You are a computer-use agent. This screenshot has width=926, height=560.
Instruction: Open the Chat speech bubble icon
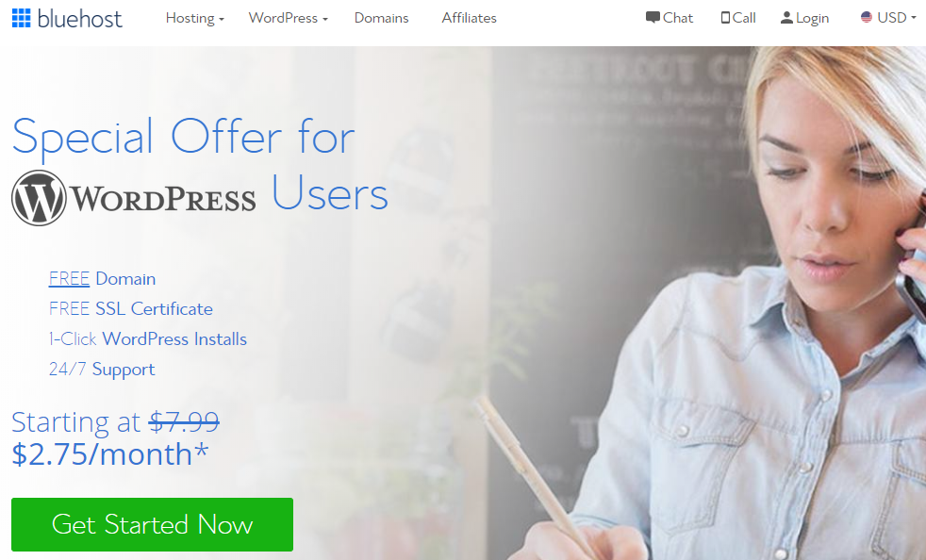[x=653, y=18]
